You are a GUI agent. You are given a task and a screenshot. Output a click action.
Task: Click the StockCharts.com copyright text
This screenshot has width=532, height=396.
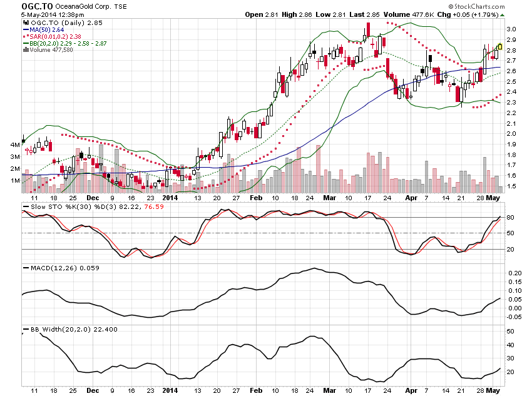pyautogui.click(x=476, y=6)
